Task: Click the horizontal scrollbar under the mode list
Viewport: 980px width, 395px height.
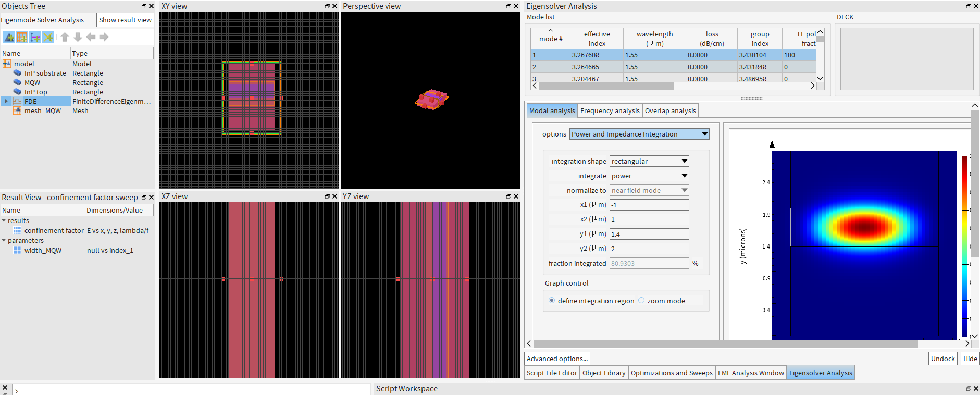Action: [606, 85]
